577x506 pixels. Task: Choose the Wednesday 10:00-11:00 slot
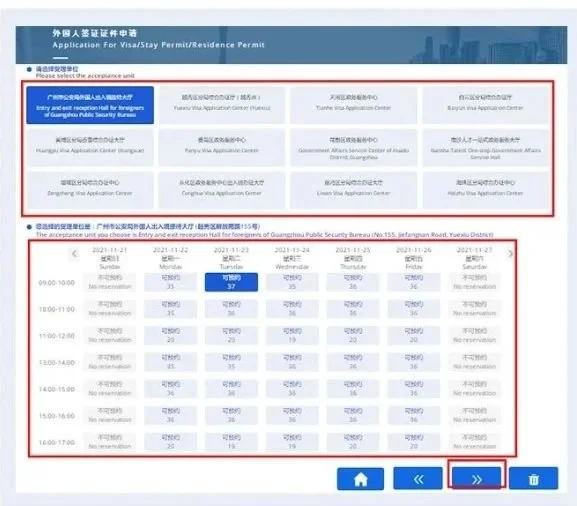coord(292,309)
